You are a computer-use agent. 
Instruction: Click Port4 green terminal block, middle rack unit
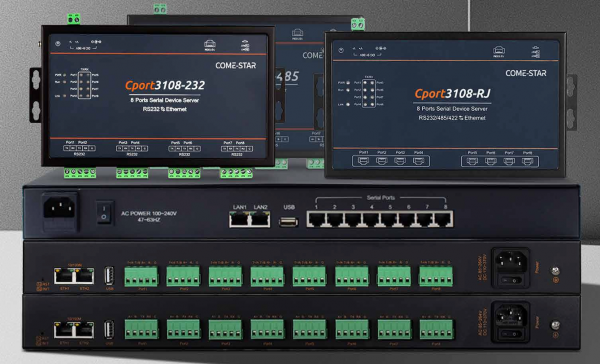tap(267, 276)
